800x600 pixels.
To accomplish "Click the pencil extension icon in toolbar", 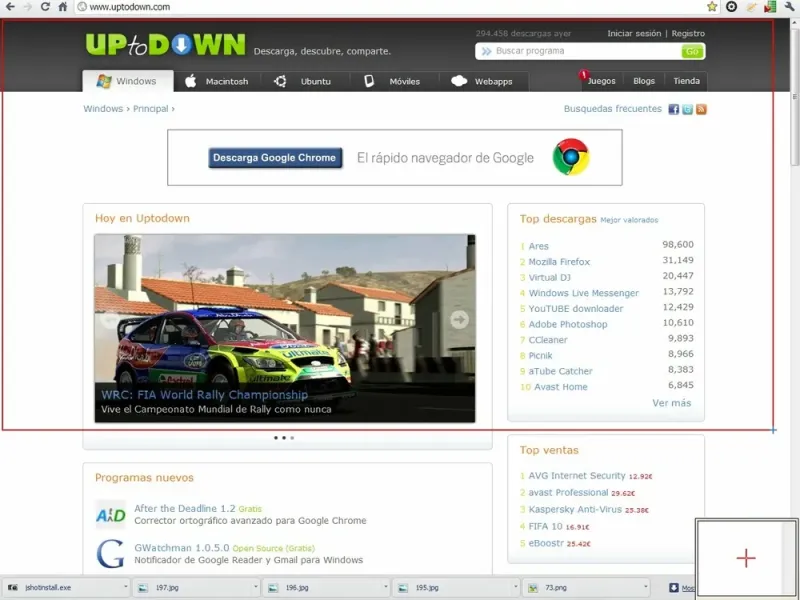I will point(751,7).
